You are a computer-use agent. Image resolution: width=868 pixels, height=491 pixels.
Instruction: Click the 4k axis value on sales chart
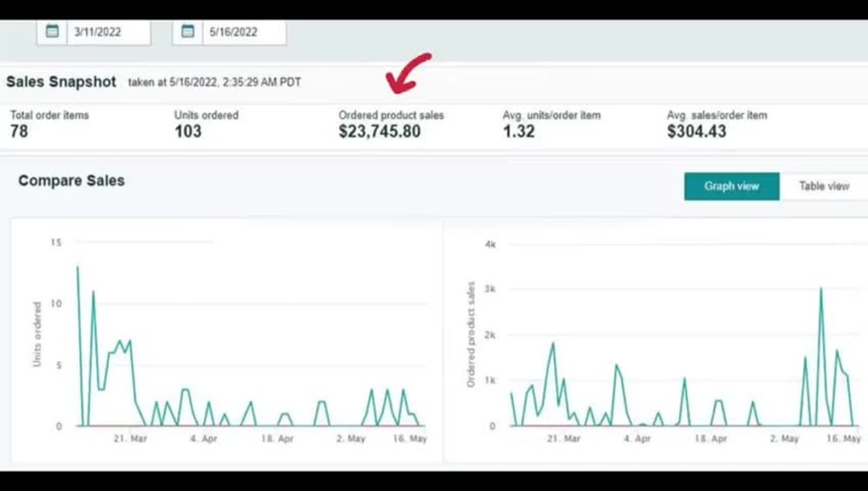tap(490, 244)
